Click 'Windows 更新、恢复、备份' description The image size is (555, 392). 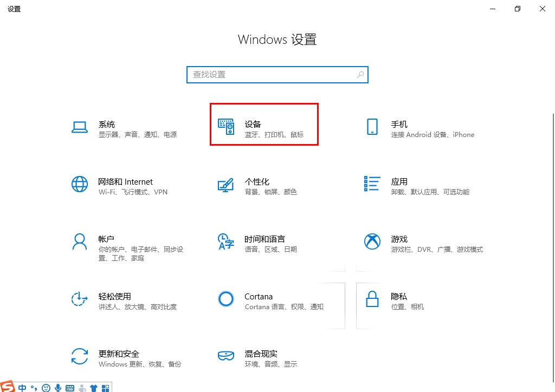click(140, 364)
